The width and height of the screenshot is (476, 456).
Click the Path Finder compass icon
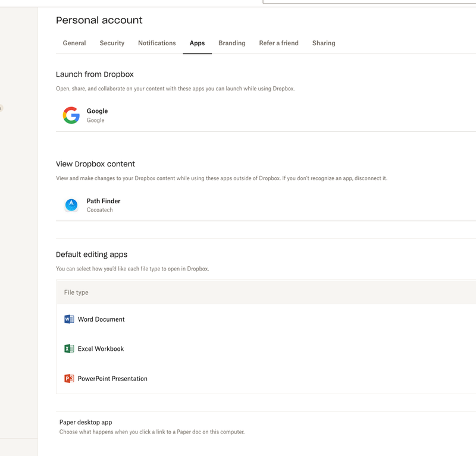coord(71,205)
